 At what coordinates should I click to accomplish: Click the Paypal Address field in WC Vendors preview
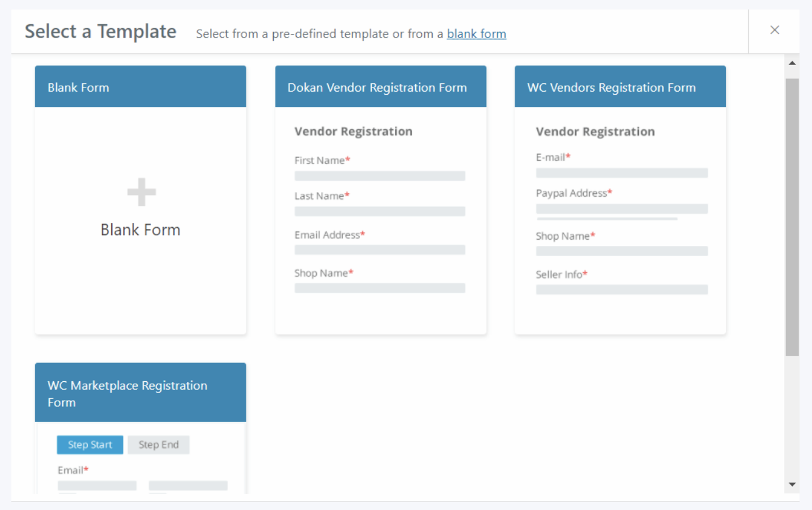pos(621,208)
